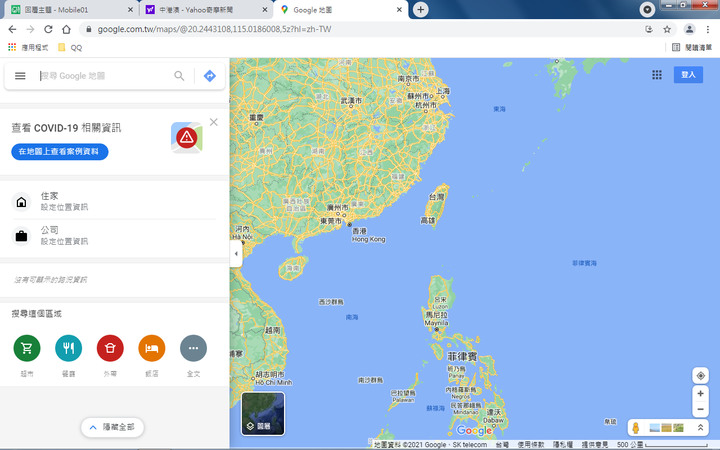This screenshot has height=450, width=720.
Task: Open the 應用程式 apps shortcut in bookmarks bar
Action: [x=28, y=47]
